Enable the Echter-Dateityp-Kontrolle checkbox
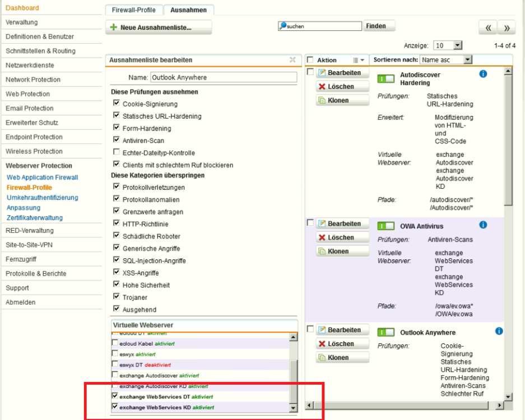This screenshot has width=525, height=420. (117, 152)
